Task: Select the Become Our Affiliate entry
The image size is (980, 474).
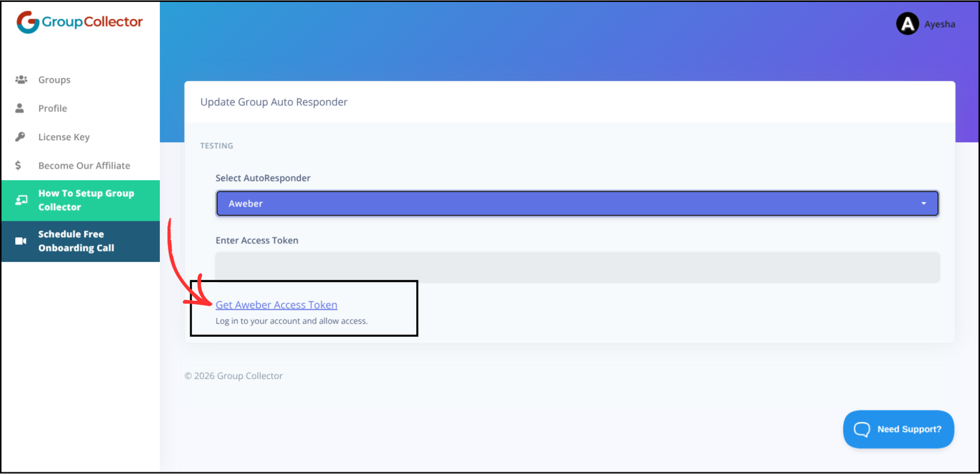Action: point(84,165)
